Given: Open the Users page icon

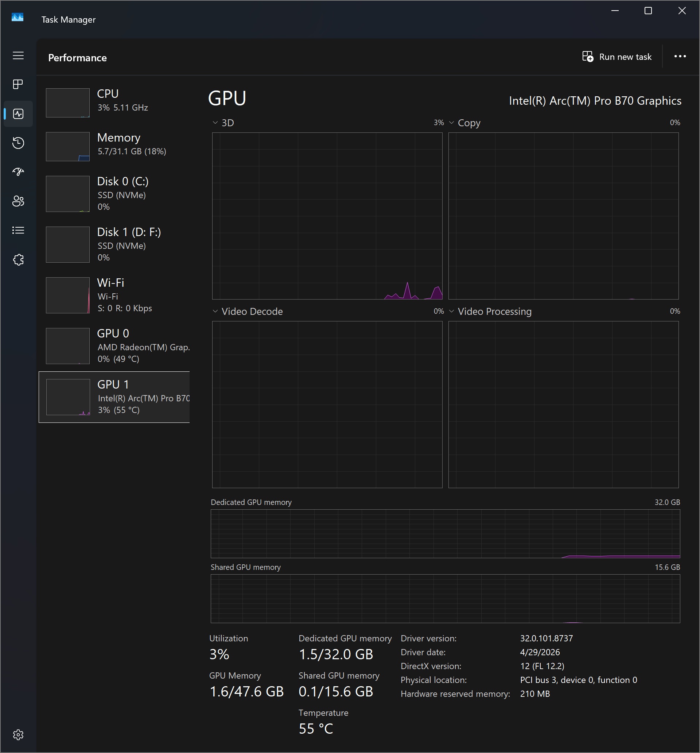Looking at the screenshot, I should [x=18, y=201].
